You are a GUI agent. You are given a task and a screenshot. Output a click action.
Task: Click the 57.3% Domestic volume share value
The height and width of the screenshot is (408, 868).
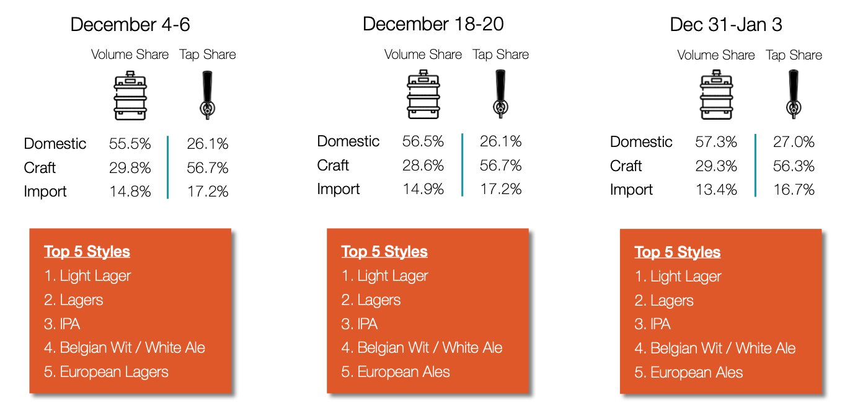click(716, 142)
